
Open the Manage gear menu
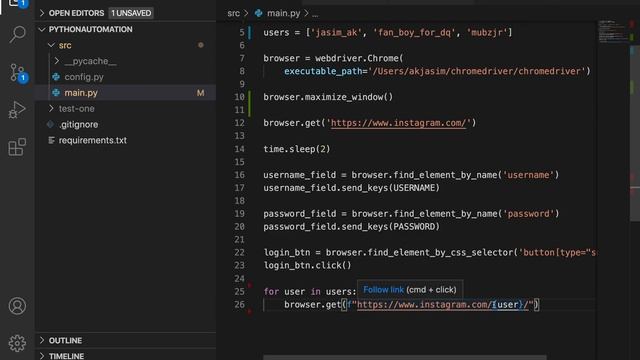(x=17, y=343)
